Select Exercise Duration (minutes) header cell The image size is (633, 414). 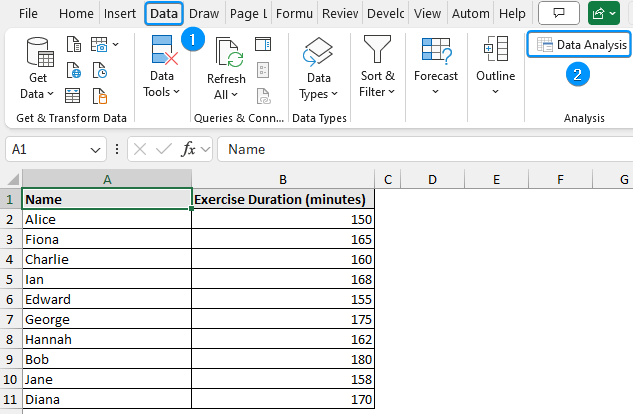pos(283,199)
